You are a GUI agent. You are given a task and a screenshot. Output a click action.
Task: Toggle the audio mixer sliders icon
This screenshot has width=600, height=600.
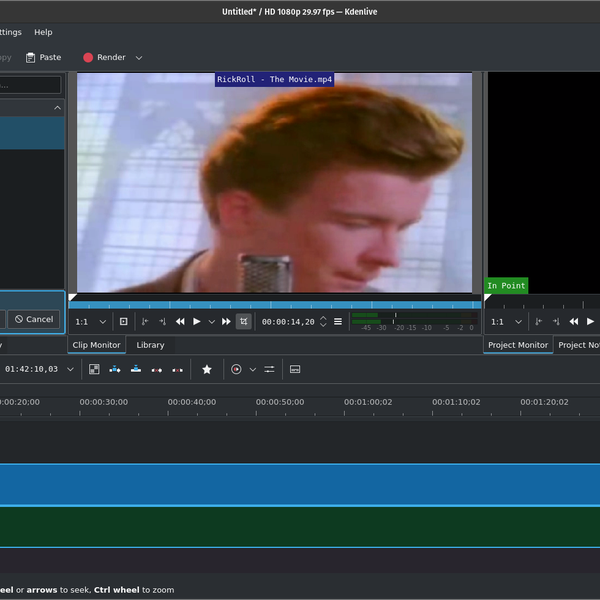coord(269,369)
